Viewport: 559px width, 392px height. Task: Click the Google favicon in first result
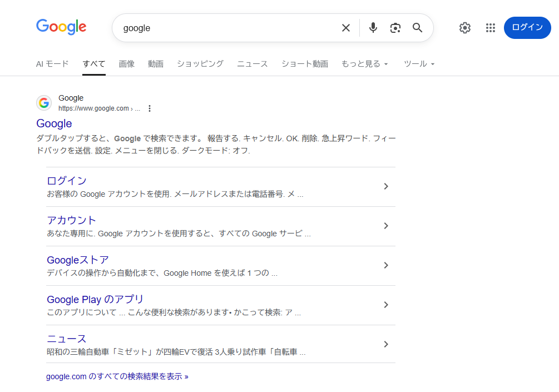(x=44, y=103)
